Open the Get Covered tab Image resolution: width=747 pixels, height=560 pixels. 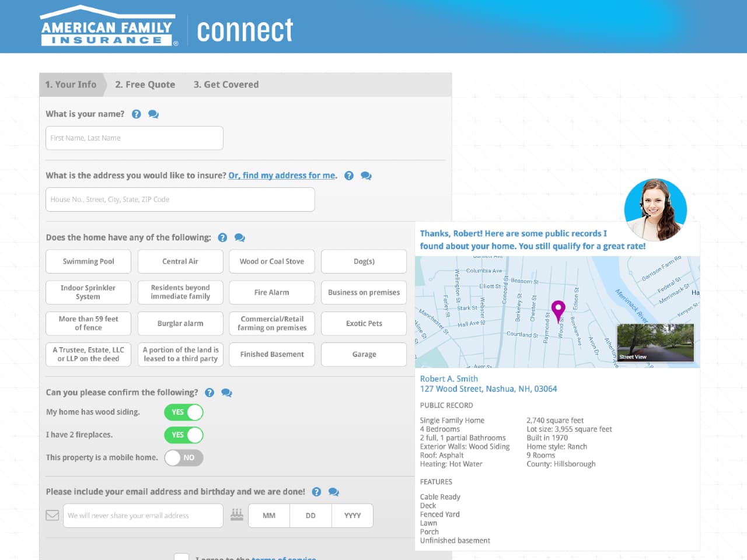pyautogui.click(x=226, y=85)
